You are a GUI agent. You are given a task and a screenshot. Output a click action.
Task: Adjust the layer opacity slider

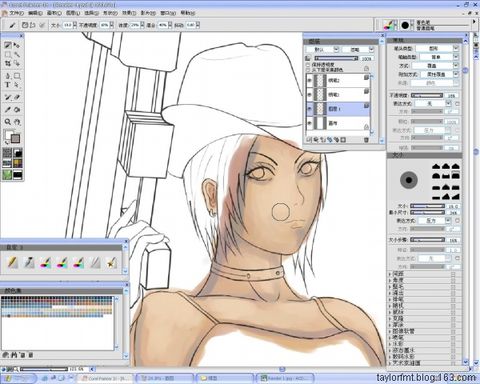tap(336, 59)
